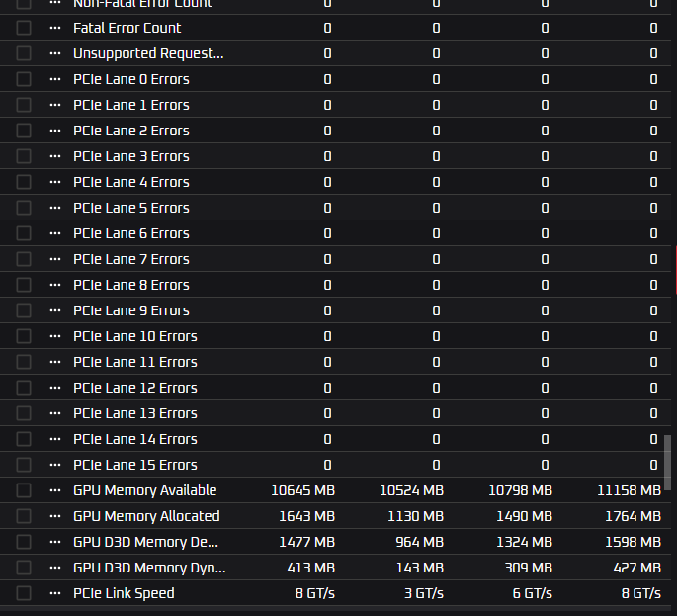
Task: Open three-dot menu for PCIe Lane 7 Errors
Action: coord(54,259)
